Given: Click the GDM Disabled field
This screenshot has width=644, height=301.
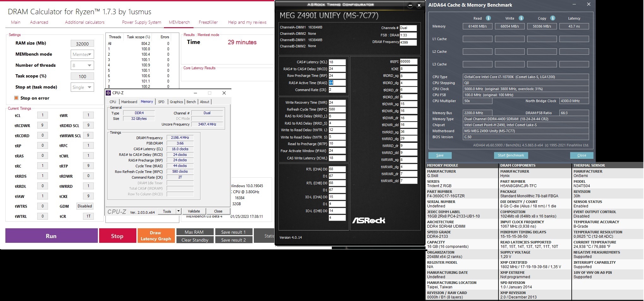Looking at the screenshot, I should 85,206.
